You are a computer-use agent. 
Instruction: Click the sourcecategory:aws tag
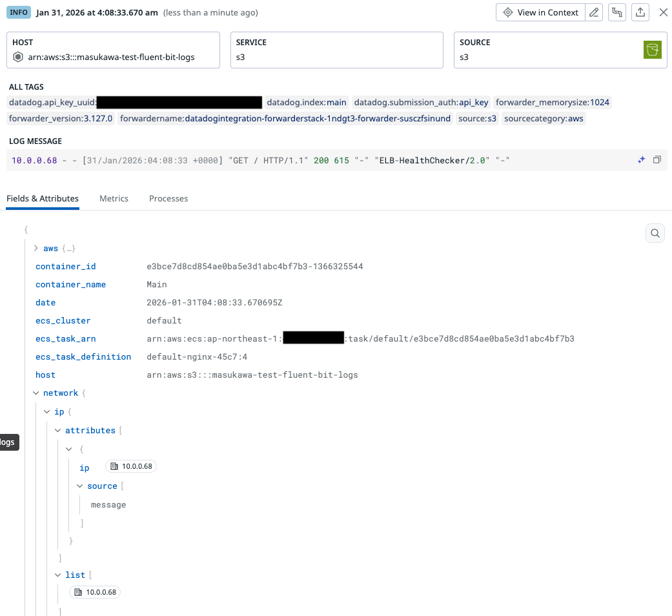point(543,119)
